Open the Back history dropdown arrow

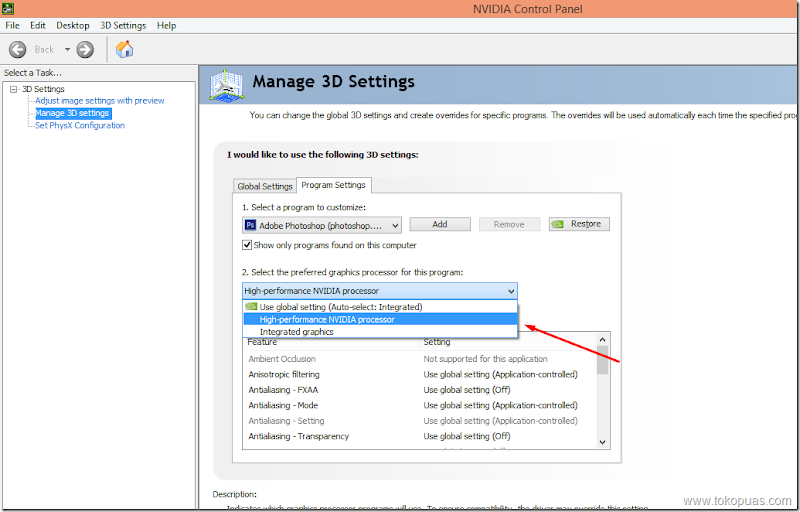[x=67, y=49]
